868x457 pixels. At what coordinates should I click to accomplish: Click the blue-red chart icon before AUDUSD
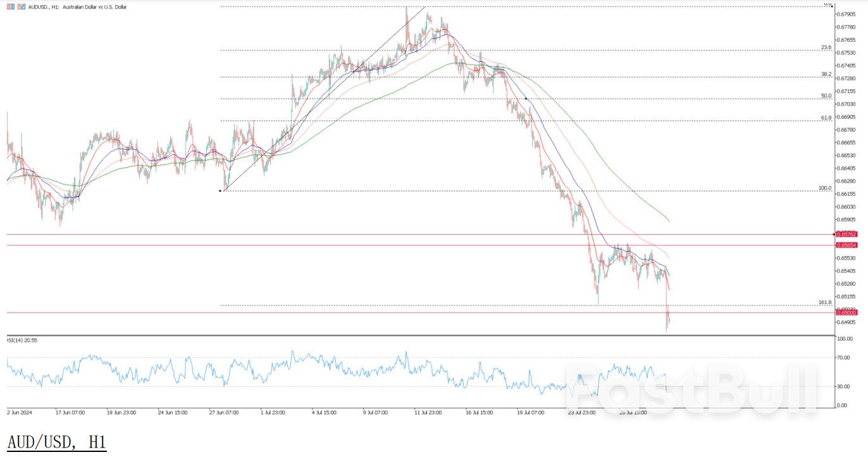click(x=22, y=7)
